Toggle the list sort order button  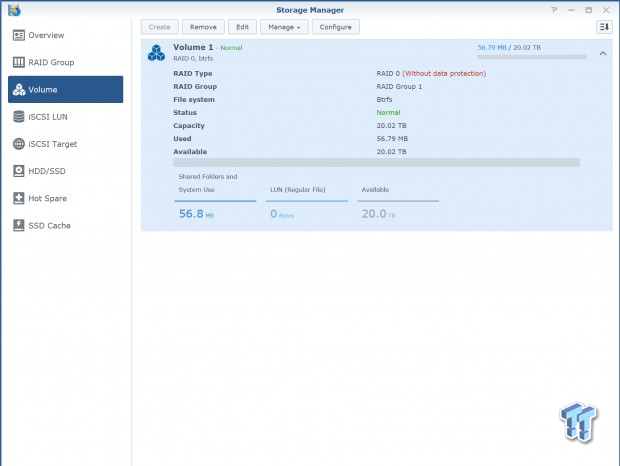tap(604, 27)
